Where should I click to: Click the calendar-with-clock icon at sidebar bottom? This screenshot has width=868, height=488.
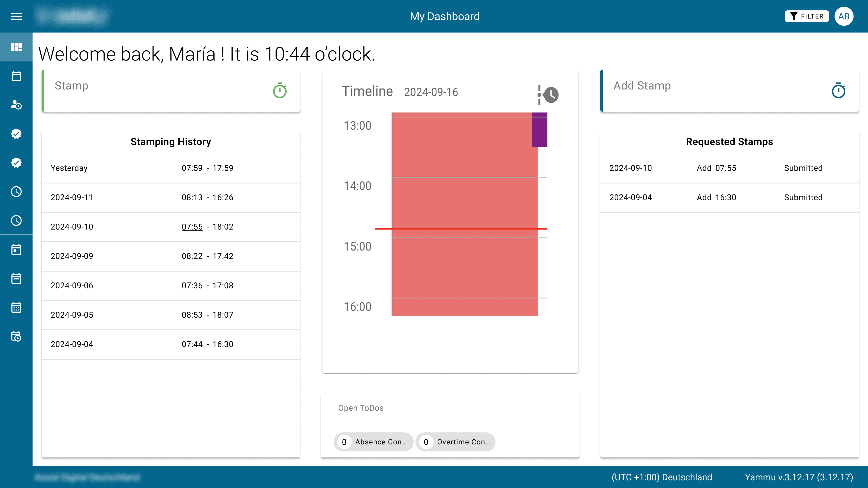pos(16,336)
